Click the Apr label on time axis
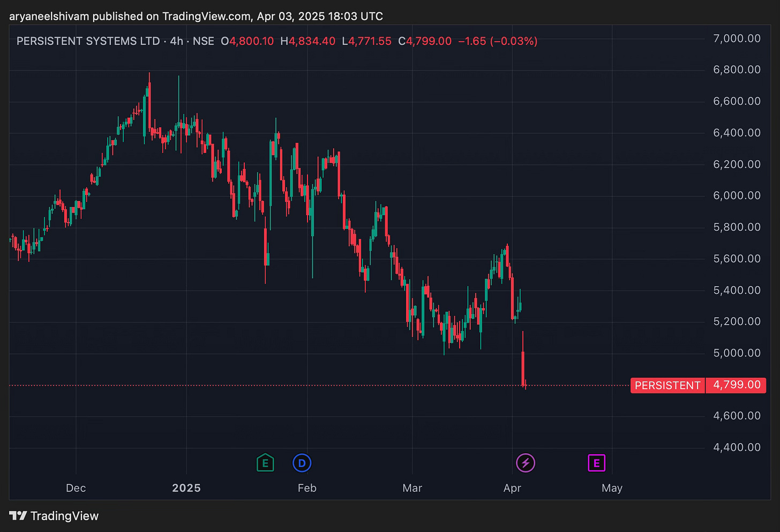Screen dimensions: 780x532 (x=512, y=488)
